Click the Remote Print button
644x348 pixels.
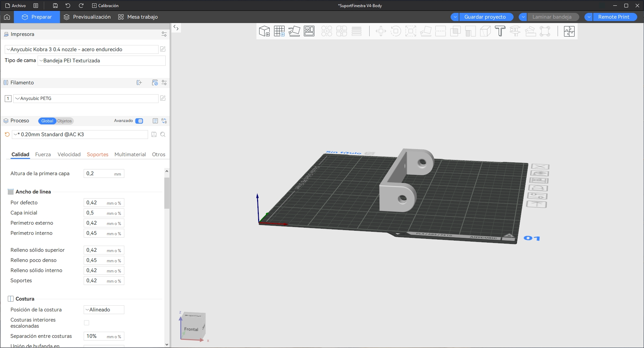point(614,17)
